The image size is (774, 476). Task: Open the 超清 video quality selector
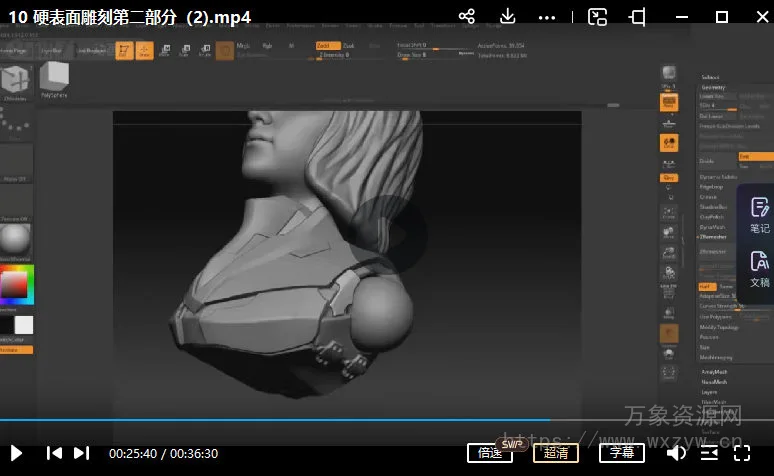[x=556, y=453]
